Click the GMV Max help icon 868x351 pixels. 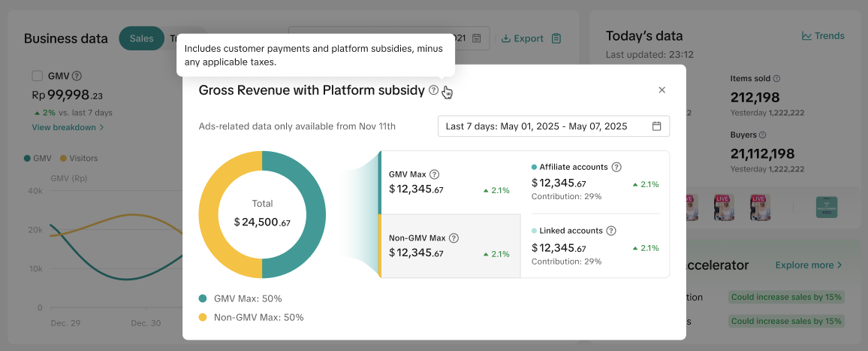434,174
